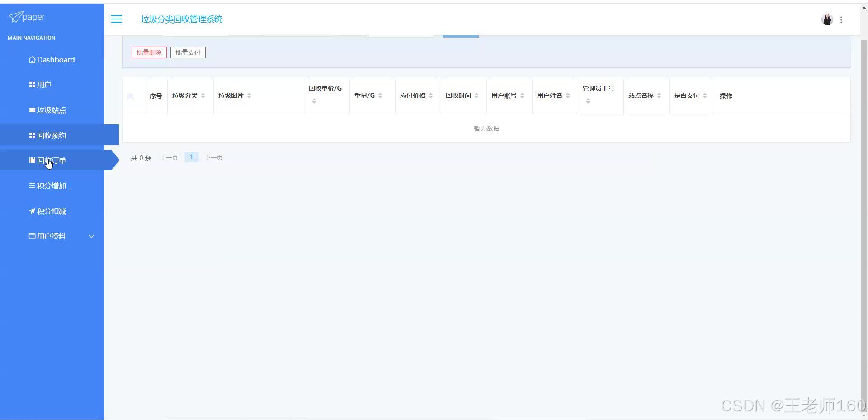Image resolution: width=868 pixels, height=420 pixels.
Task: Click the 操作 column header
Action: click(726, 96)
